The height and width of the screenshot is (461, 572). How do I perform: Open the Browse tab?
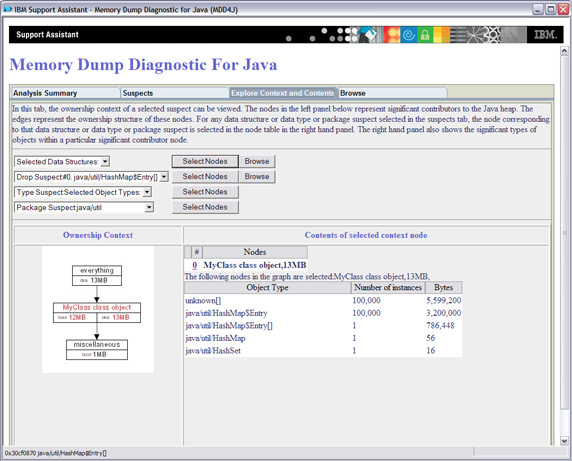[393, 93]
